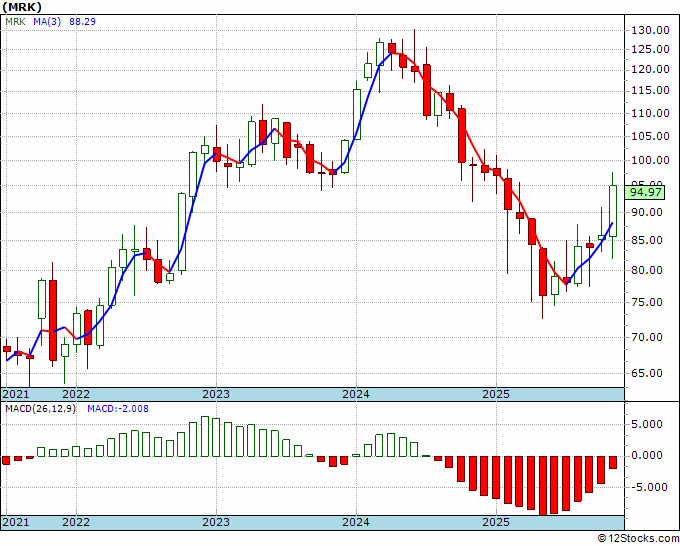Click 2022 on the price chart time axis
Screen dimensions: 680x546
point(76,394)
